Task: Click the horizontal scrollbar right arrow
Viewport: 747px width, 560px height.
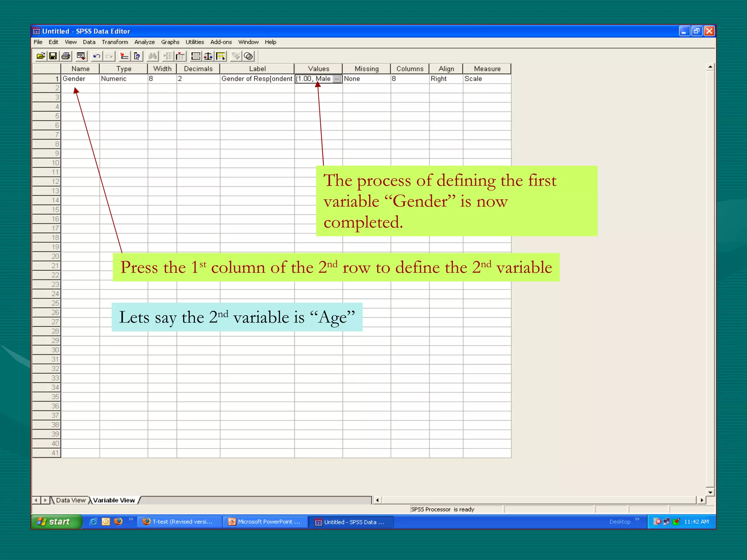Action: point(702,500)
